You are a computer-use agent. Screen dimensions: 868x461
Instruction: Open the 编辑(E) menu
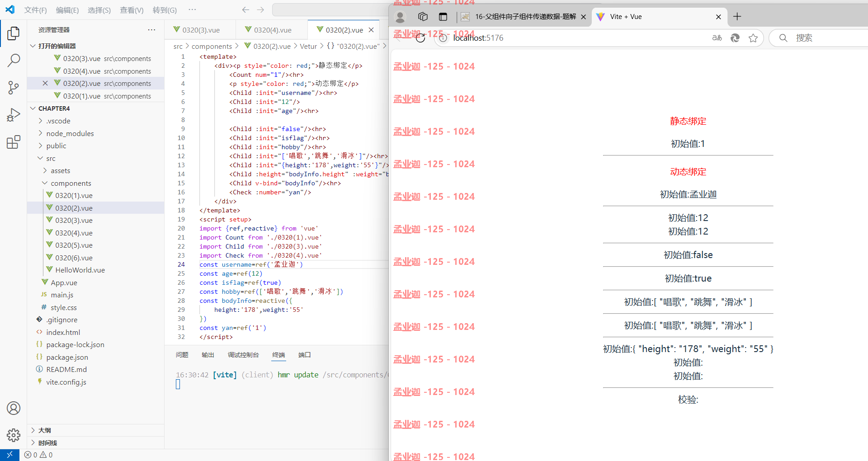67,10
